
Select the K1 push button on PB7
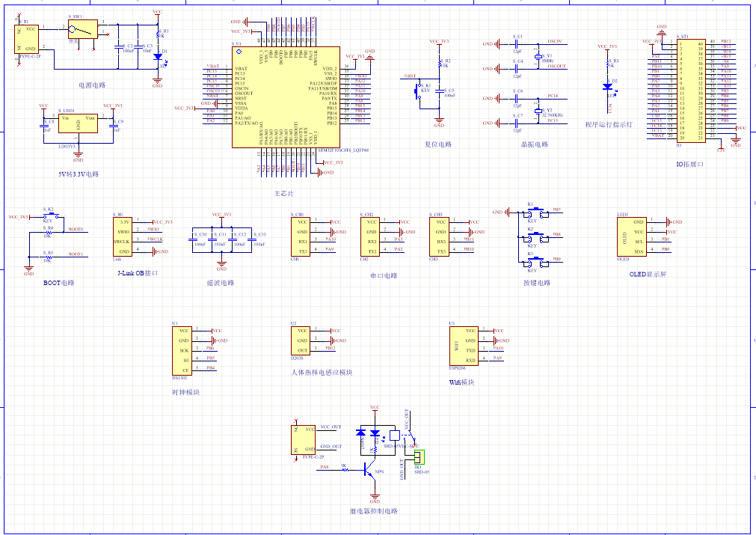coord(534,213)
